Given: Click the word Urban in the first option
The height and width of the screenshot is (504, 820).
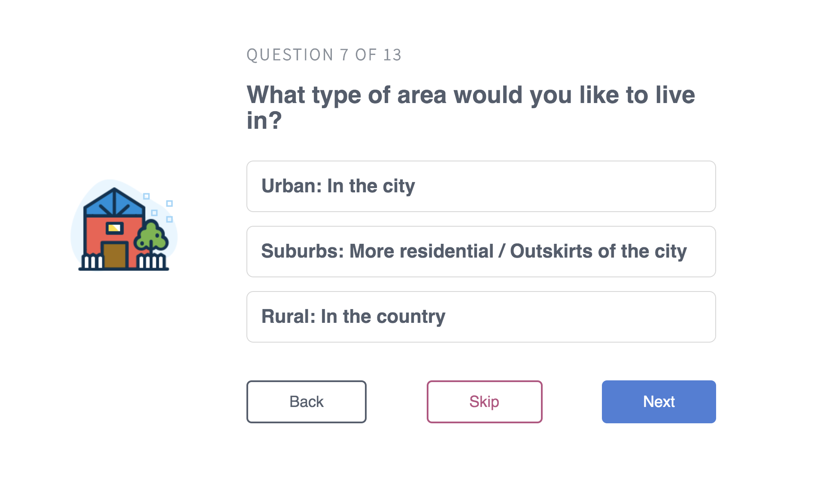Looking at the screenshot, I should (x=291, y=186).
